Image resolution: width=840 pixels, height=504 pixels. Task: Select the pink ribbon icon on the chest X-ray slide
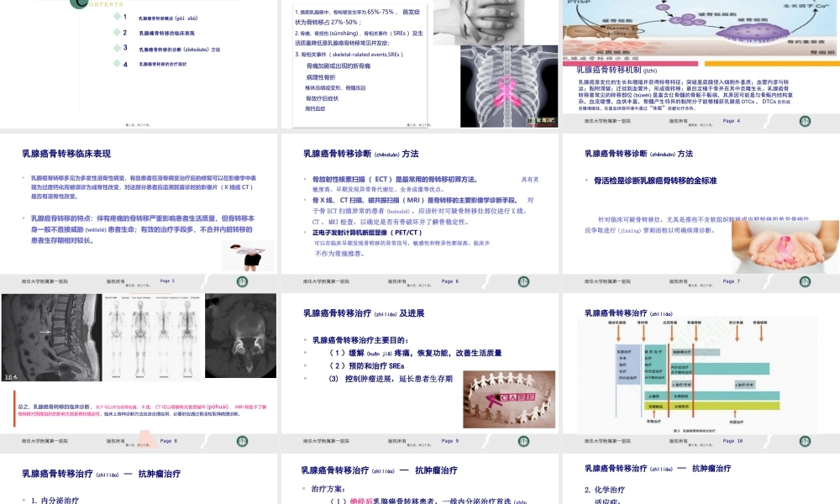coord(506,91)
